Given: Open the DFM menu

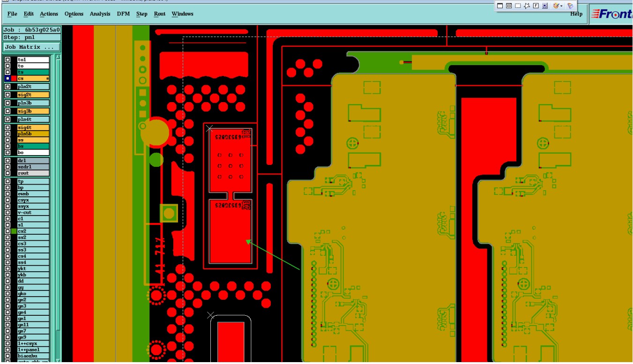Looking at the screenshot, I should [123, 14].
